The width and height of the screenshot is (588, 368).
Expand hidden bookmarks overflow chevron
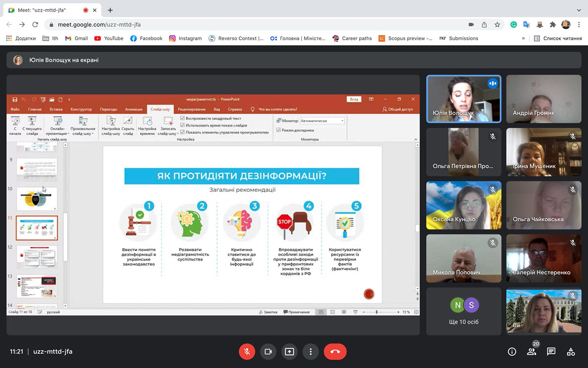click(x=523, y=38)
